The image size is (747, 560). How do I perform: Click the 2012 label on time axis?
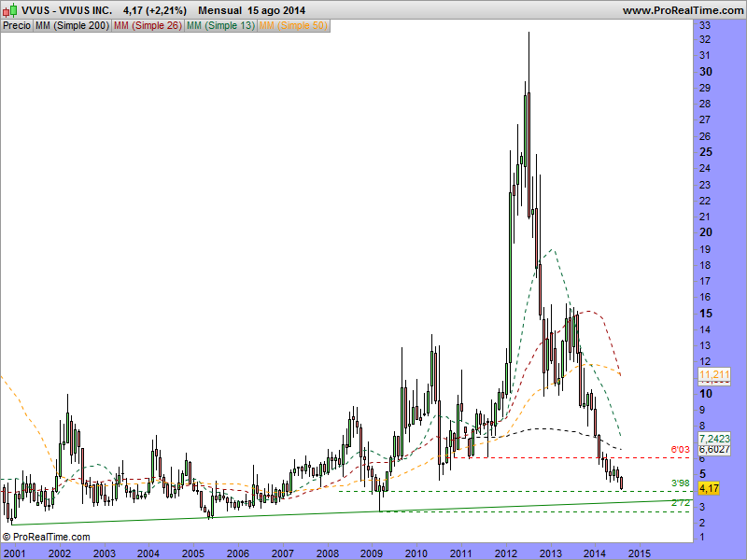(506, 553)
